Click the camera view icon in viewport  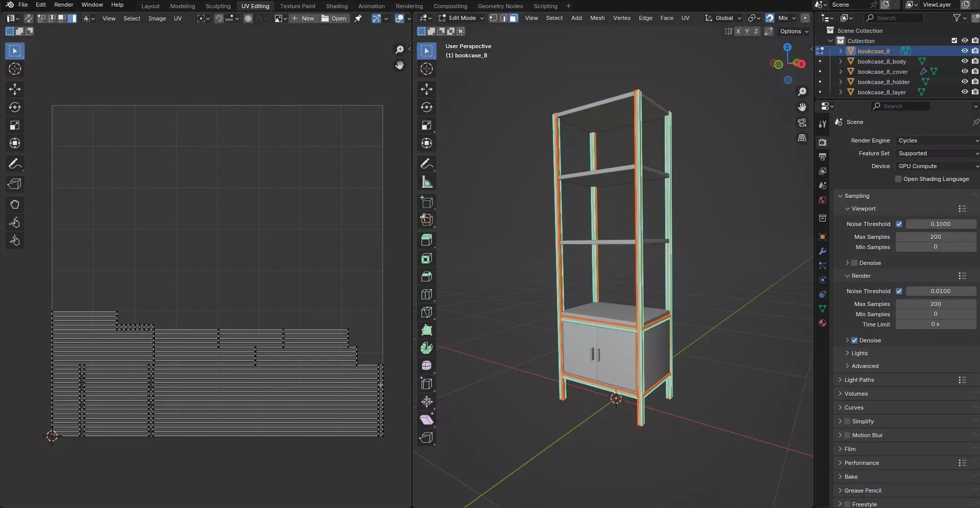(802, 123)
